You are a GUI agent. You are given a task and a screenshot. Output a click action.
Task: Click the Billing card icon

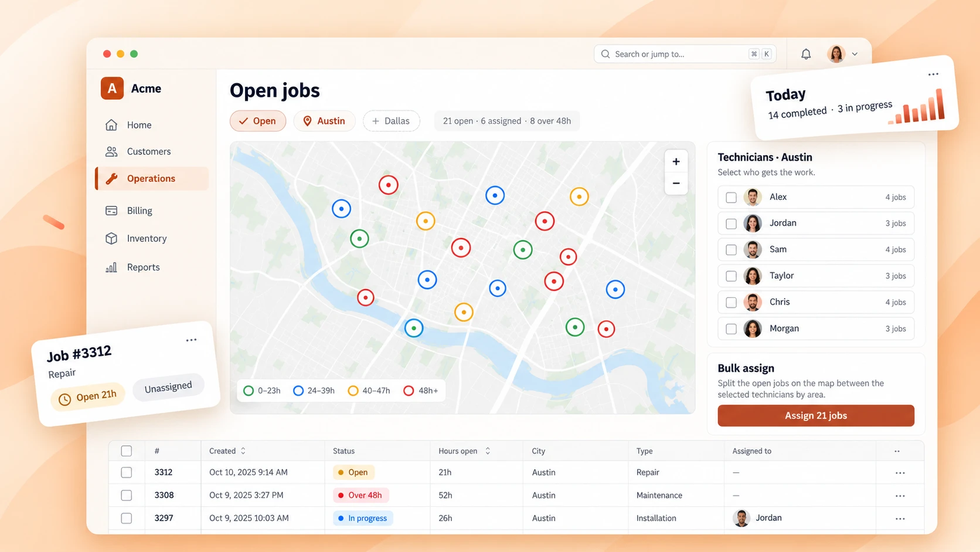(x=111, y=211)
